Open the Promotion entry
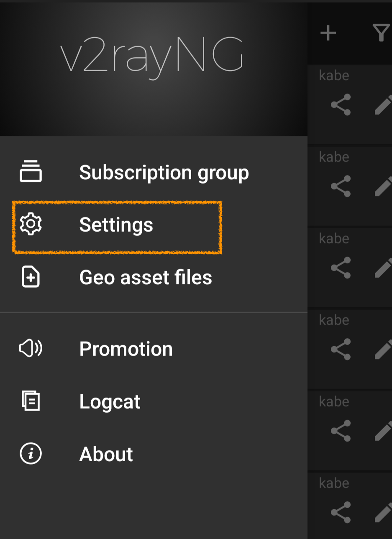Viewport: 392px width, 539px height. point(154,349)
